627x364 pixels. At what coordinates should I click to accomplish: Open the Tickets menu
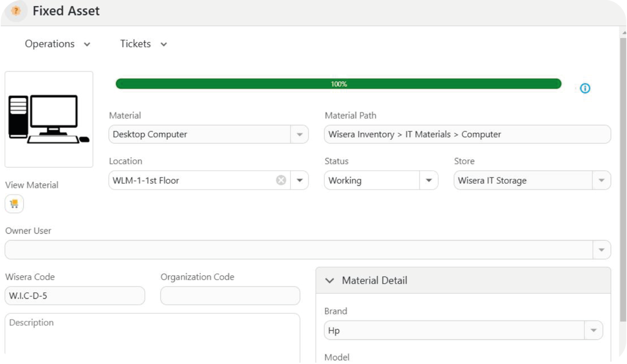click(143, 44)
